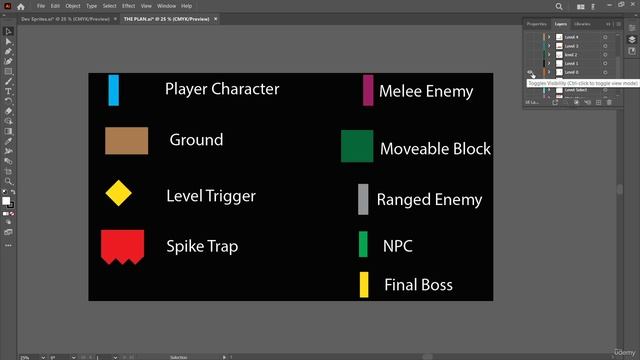This screenshot has height=360, width=640.
Task: Click target circle of Level 3 layer
Action: 605,46
